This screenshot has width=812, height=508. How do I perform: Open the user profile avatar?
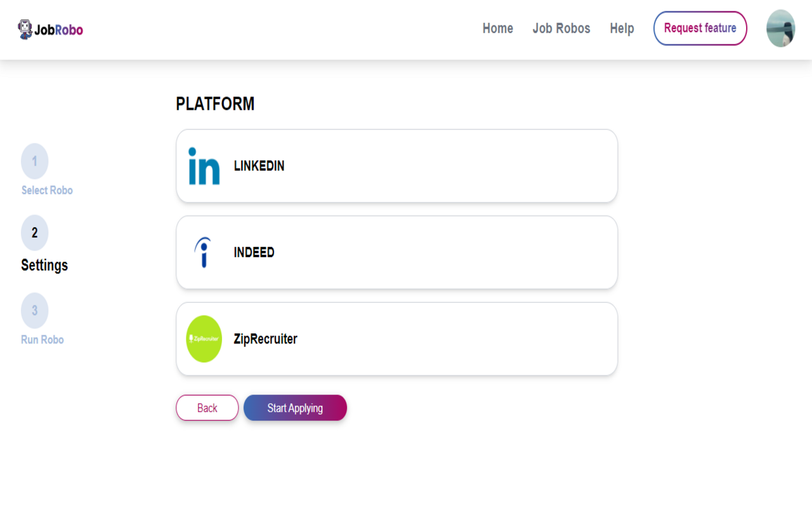point(780,29)
